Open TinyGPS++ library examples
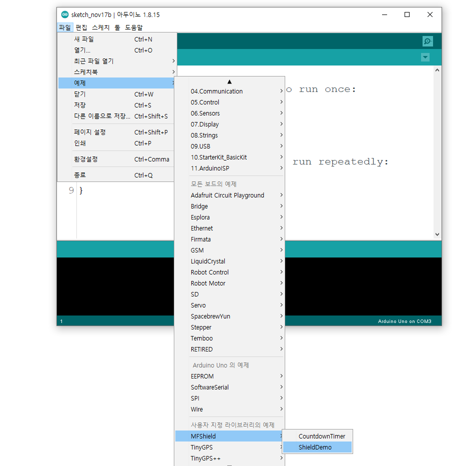This screenshot has width=476, height=466. pyautogui.click(x=229, y=458)
